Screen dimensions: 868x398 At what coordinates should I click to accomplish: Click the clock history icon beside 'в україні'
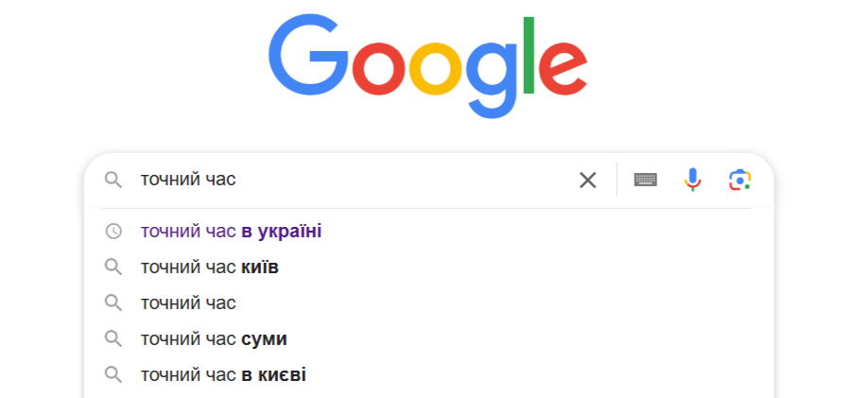pos(113,231)
